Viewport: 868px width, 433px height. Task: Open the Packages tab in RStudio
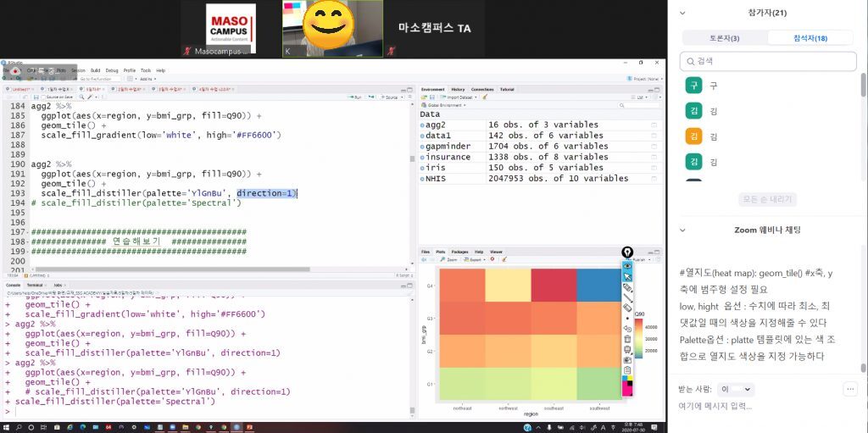(x=459, y=252)
